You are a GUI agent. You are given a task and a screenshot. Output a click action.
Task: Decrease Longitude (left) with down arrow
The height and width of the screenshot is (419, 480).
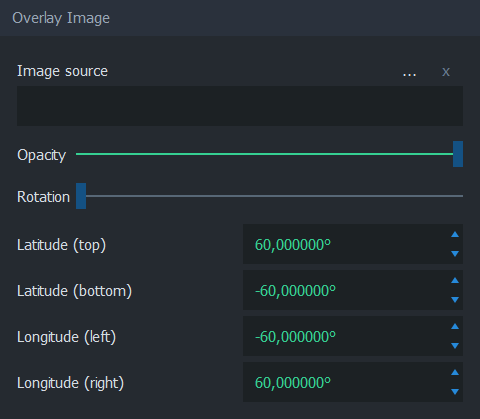point(455,346)
